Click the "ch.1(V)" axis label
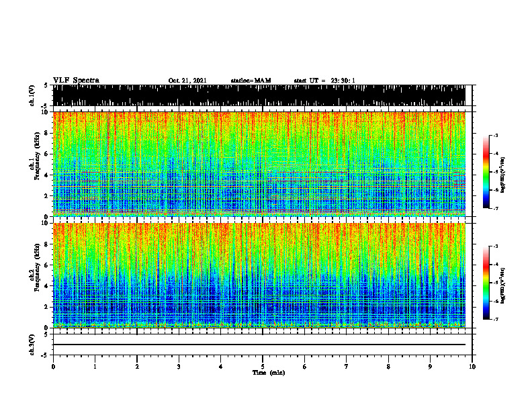The height and width of the screenshot is (411, 532). point(32,96)
